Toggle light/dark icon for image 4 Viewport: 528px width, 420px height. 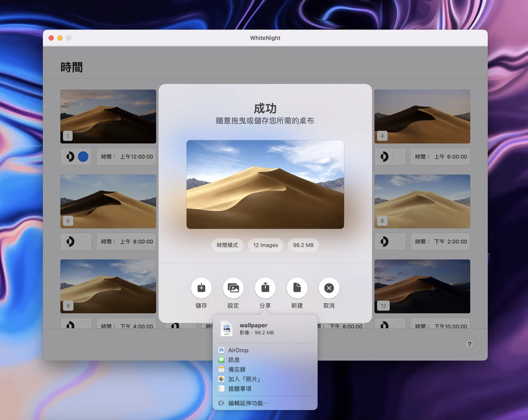384,157
